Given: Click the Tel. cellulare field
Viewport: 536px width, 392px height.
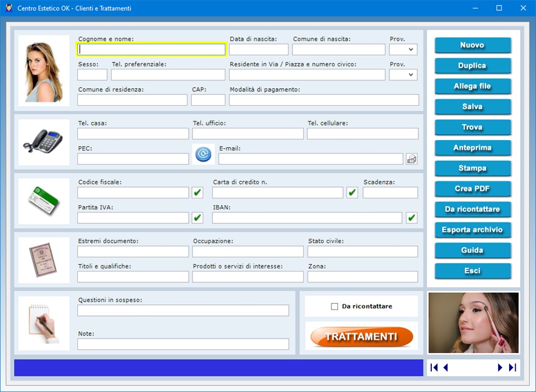Looking at the screenshot, I should [x=362, y=134].
